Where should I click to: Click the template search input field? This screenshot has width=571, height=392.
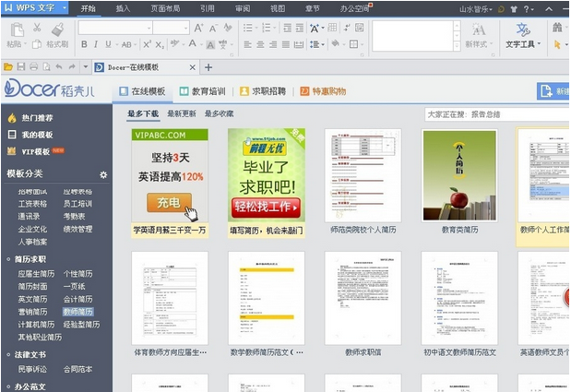click(x=496, y=114)
